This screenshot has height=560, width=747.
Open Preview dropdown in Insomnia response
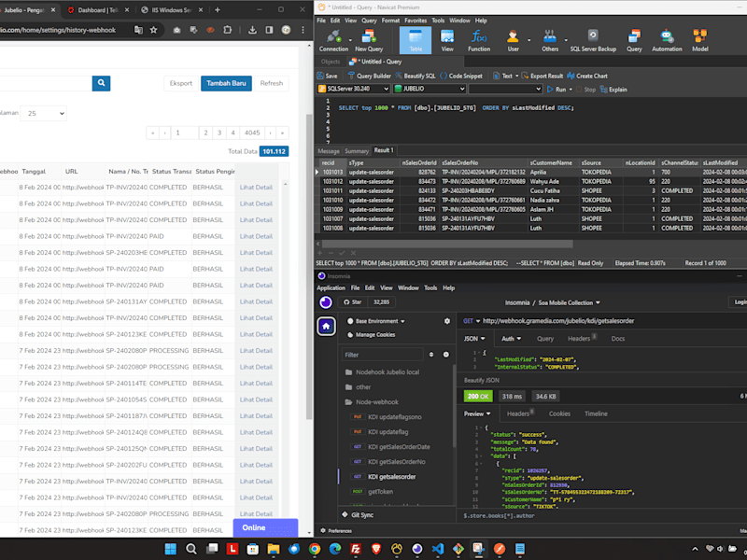click(477, 413)
